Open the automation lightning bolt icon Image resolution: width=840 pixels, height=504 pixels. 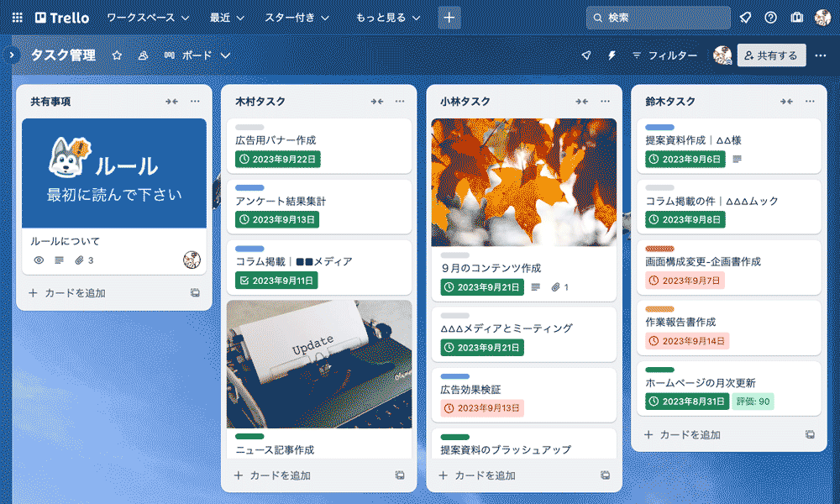612,55
